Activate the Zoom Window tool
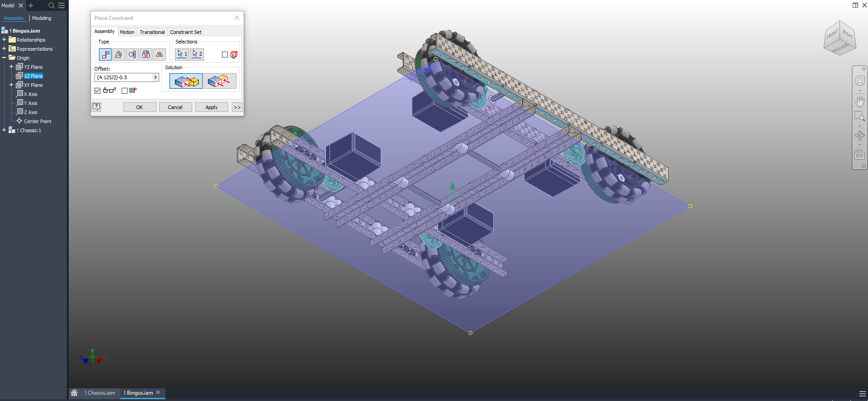The width and height of the screenshot is (868, 401). pos(859,116)
